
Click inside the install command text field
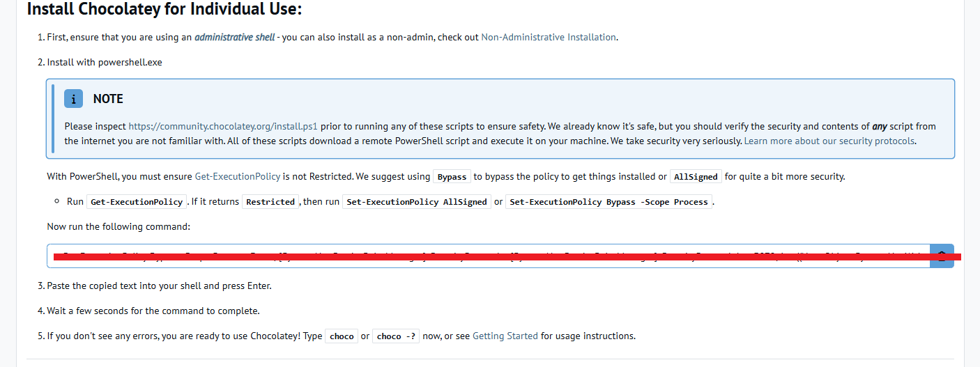[489, 256]
